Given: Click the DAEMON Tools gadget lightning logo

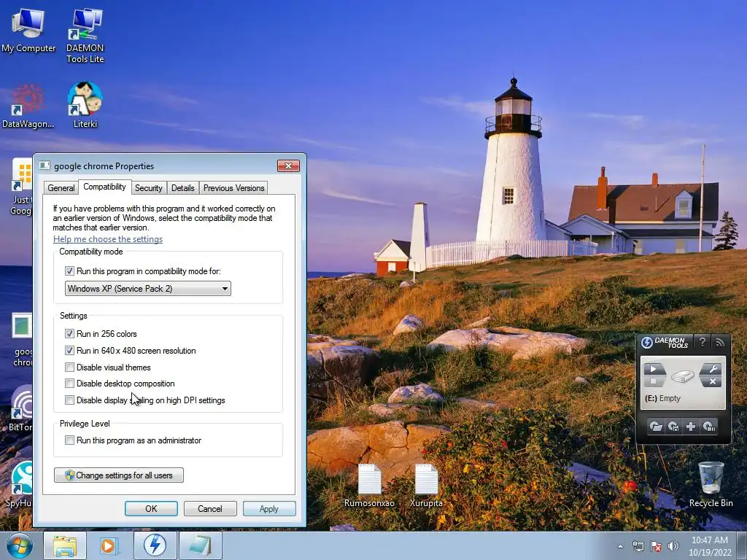Looking at the screenshot, I should pos(646,343).
